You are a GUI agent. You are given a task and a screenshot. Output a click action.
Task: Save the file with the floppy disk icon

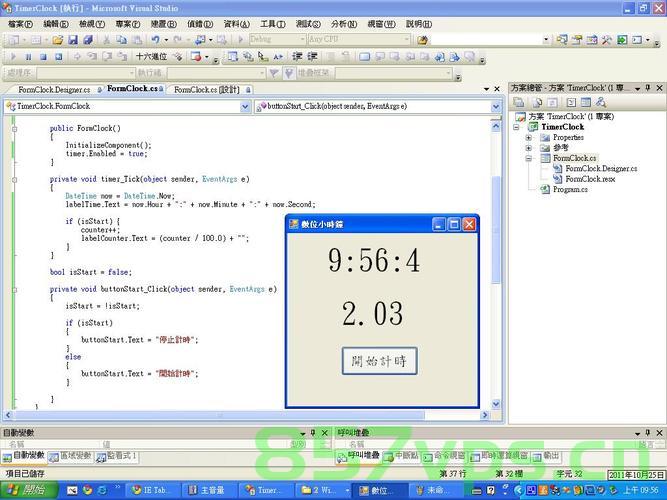[73, 40]
